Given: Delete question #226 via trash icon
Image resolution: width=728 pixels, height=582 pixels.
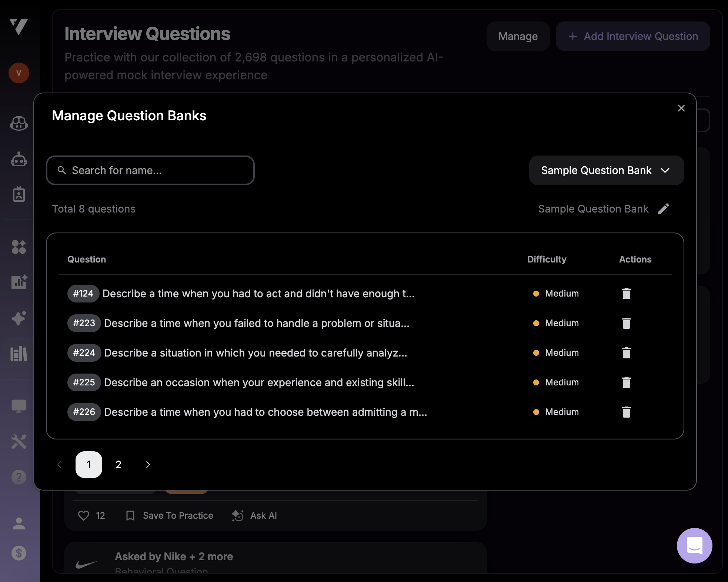Looking at the screenshot, I should coord(627,412).
